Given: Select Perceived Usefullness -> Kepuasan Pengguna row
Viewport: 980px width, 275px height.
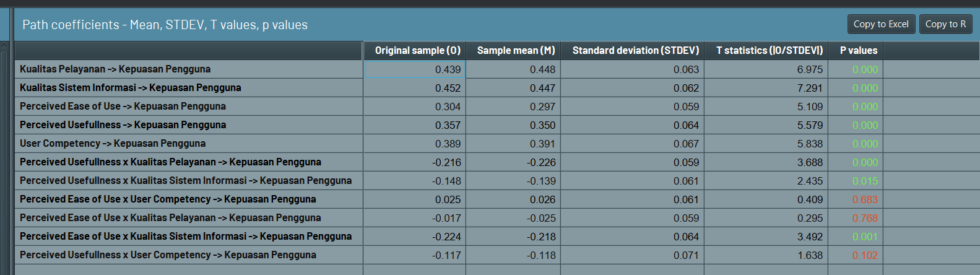Looking at the screenshot, I should (x=123, y=125).
